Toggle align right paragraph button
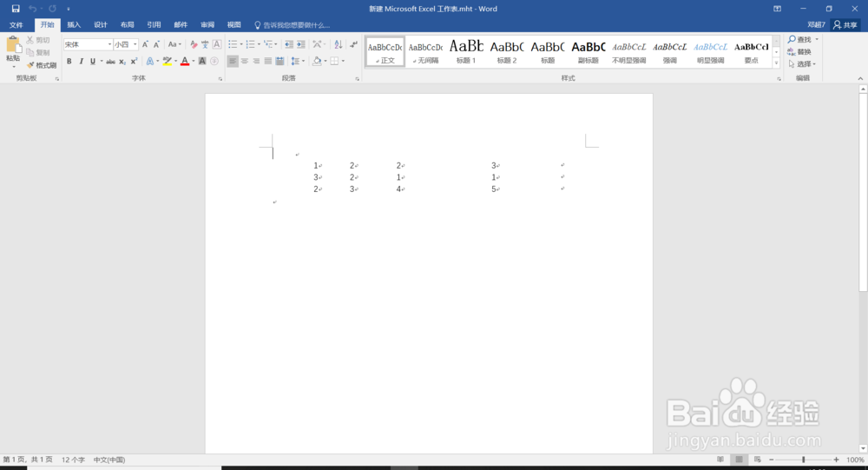The image size is (868, 470). [x=256, y=62]
